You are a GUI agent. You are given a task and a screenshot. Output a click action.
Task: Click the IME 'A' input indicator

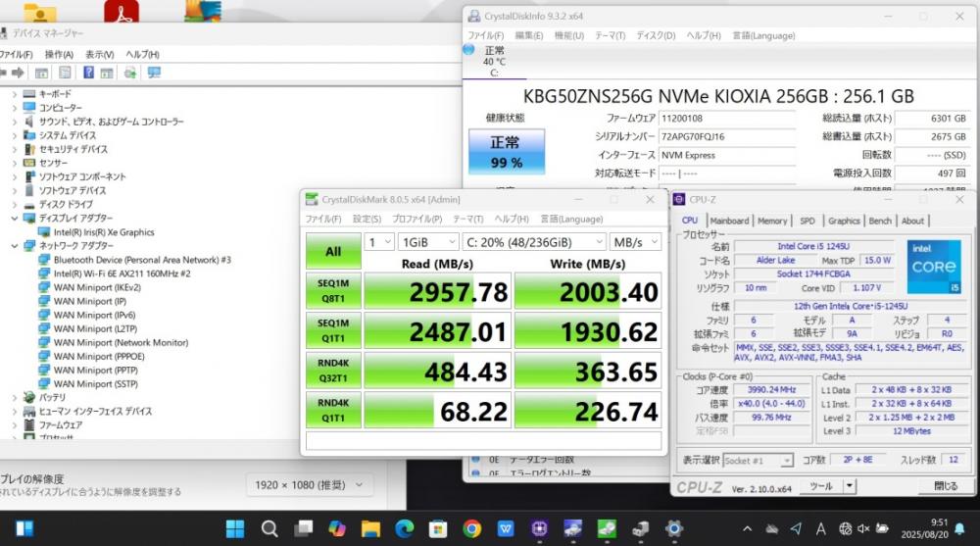pos(820,529)
